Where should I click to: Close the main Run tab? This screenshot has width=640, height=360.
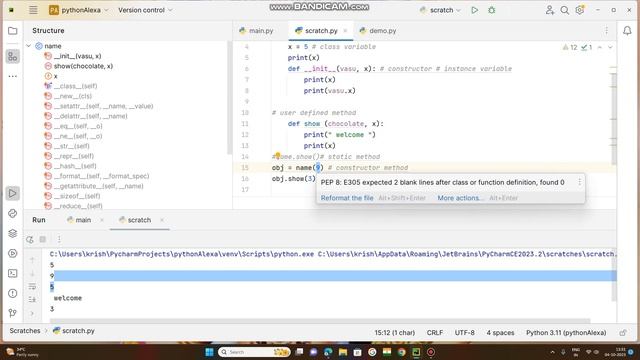click(102, 220)
